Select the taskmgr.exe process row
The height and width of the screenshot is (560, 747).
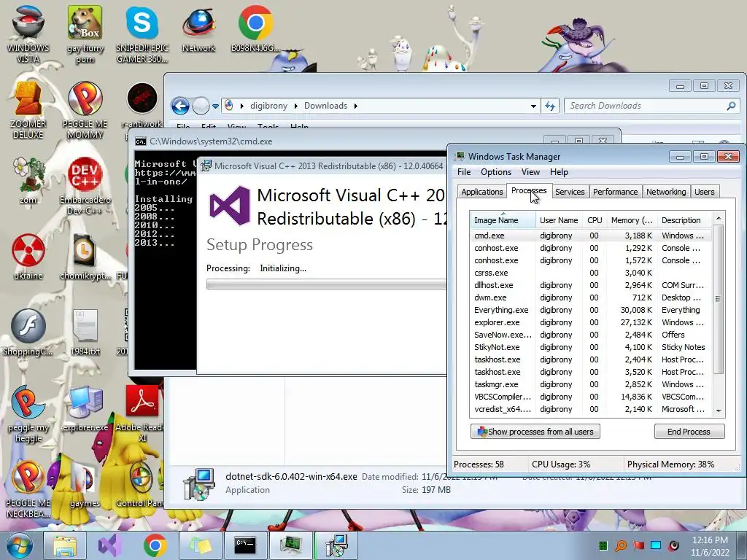coord(589,384)
